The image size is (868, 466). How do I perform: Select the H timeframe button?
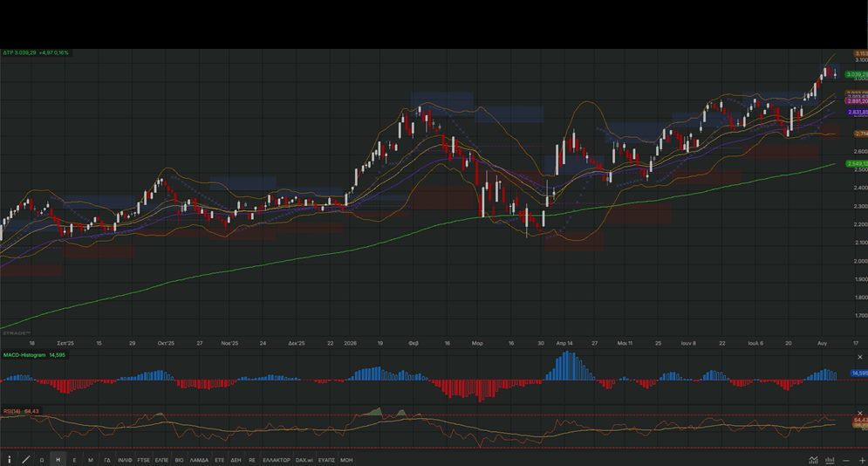click(58, 460)
